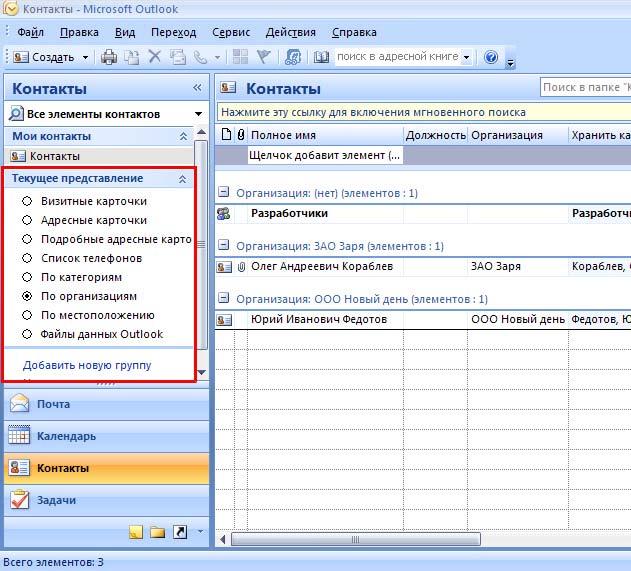This screenshot has width=631, height=571.
Task: Click the Print toolbar icon
Action: coord(109,57)
